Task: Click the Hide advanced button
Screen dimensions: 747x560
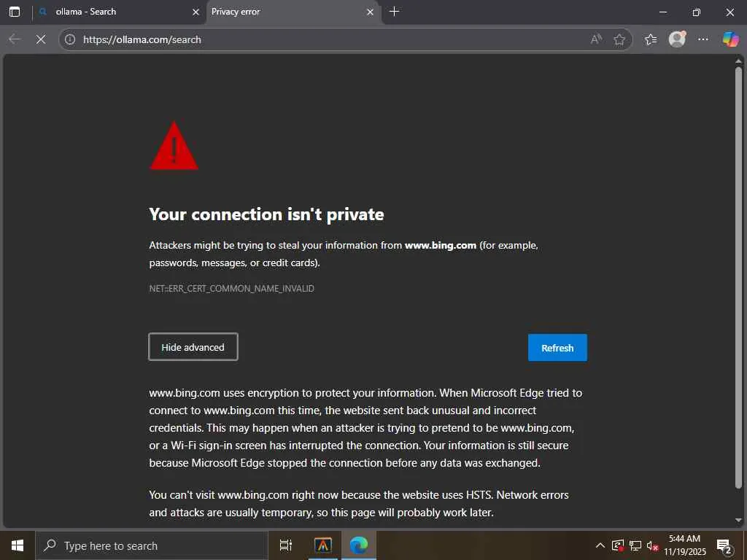Action: [x=193, y=347]
